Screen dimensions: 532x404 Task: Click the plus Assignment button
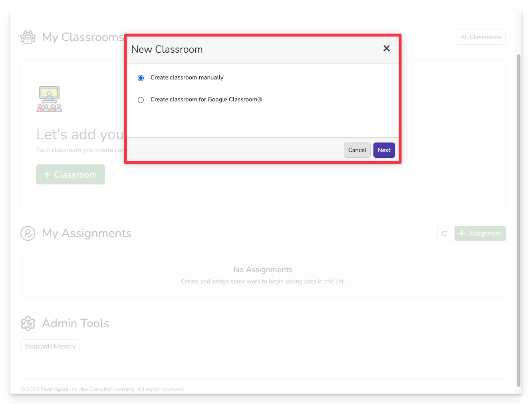point(480,234)
